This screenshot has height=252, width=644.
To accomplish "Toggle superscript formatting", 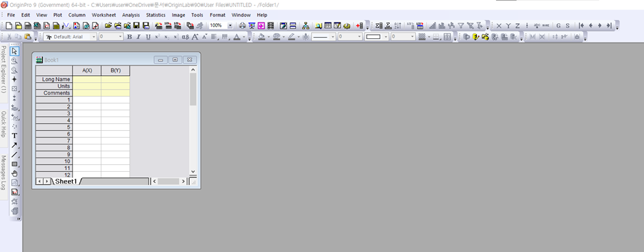I will tap(158, 37).
